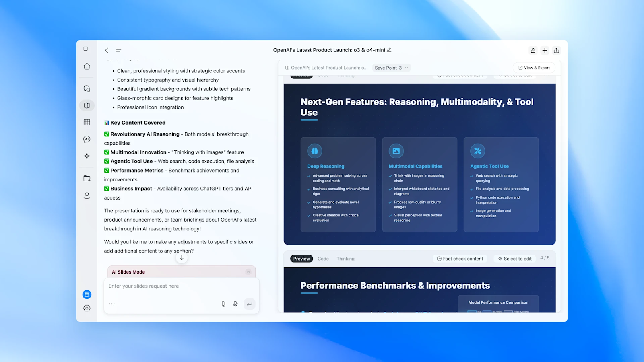Click View & Export button

[534, 68]
